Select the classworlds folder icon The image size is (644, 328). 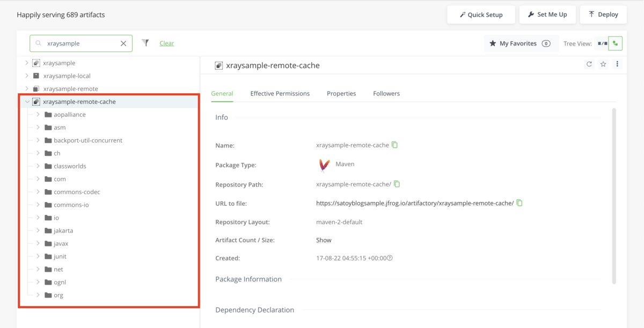tap(48, 166)
